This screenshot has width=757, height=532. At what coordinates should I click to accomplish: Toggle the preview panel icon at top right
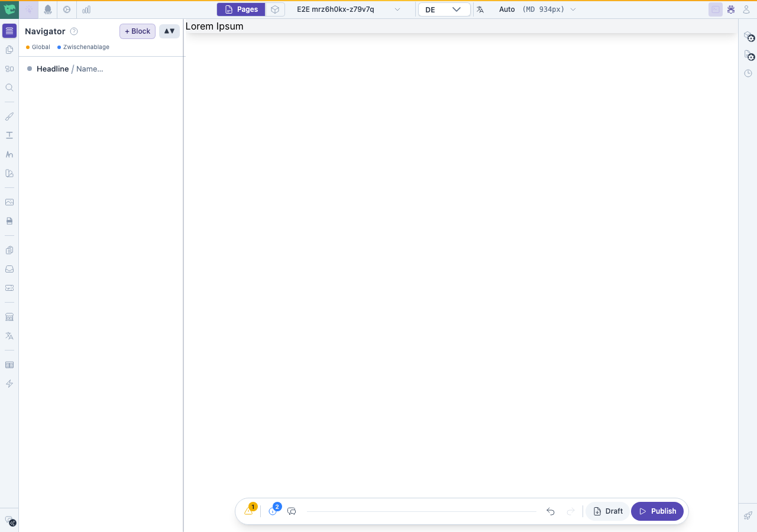click(x=716, y=9)
